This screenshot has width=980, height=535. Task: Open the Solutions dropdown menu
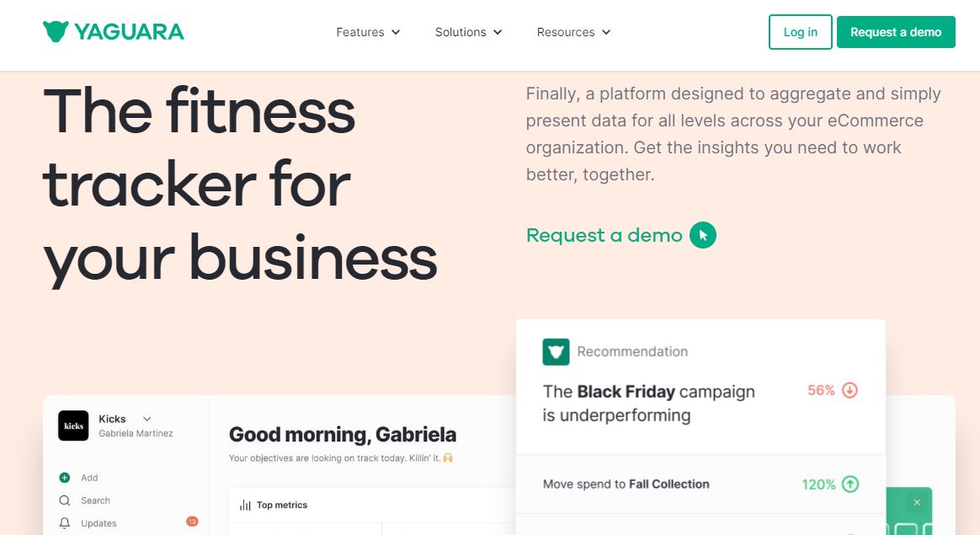point(468,32)
